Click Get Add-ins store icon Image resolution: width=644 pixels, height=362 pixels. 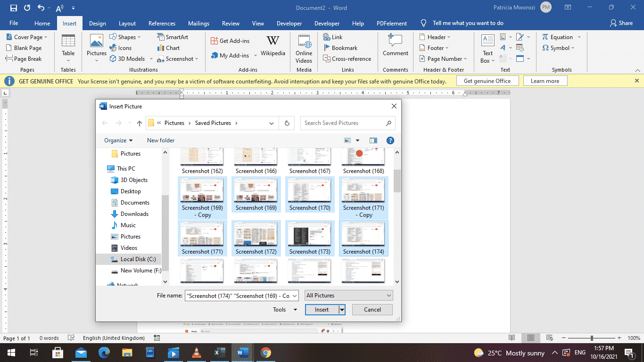tap(230, 41)
